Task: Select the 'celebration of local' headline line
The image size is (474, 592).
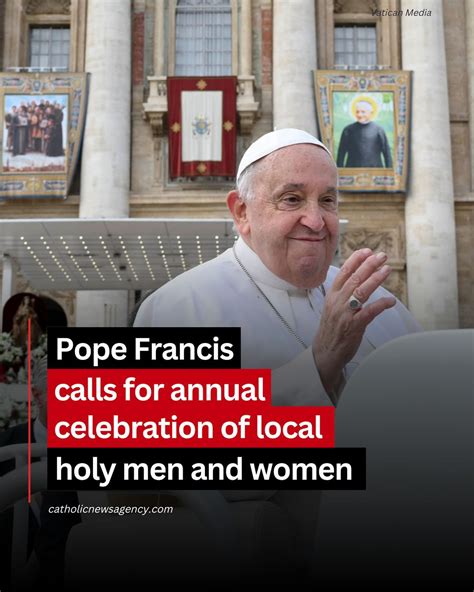Action: point(191,427)
